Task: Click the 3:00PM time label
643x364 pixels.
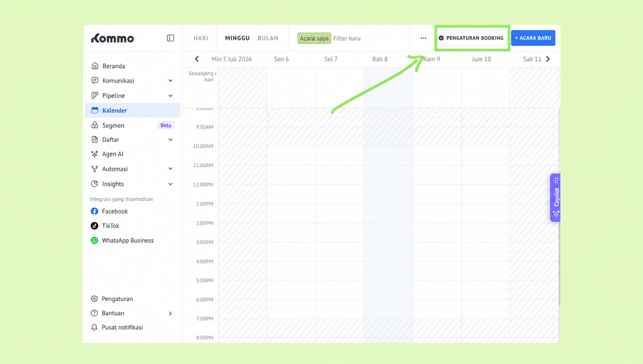Action: [x=204, y=242]
